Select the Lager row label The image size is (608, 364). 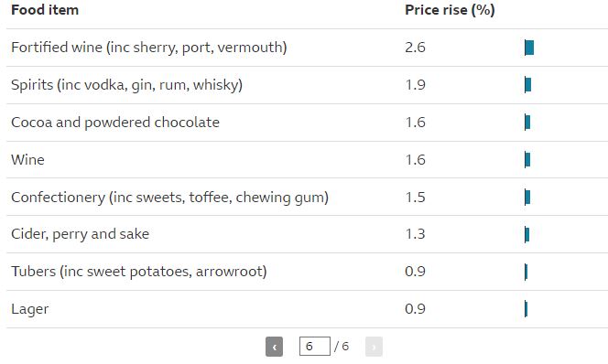pyautogui.click(x=30, y=309)
